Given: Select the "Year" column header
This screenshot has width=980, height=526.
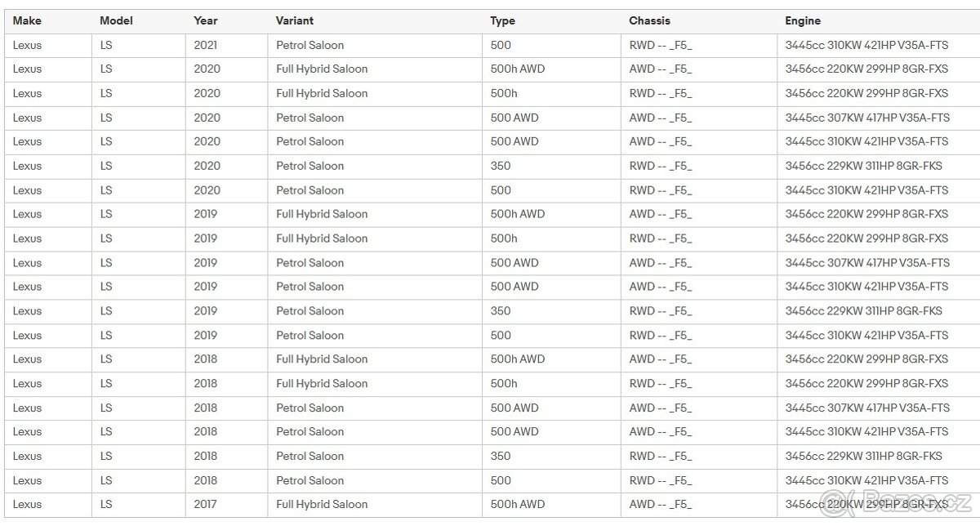Looking at the screenshot, I should (x=206, y=20).
